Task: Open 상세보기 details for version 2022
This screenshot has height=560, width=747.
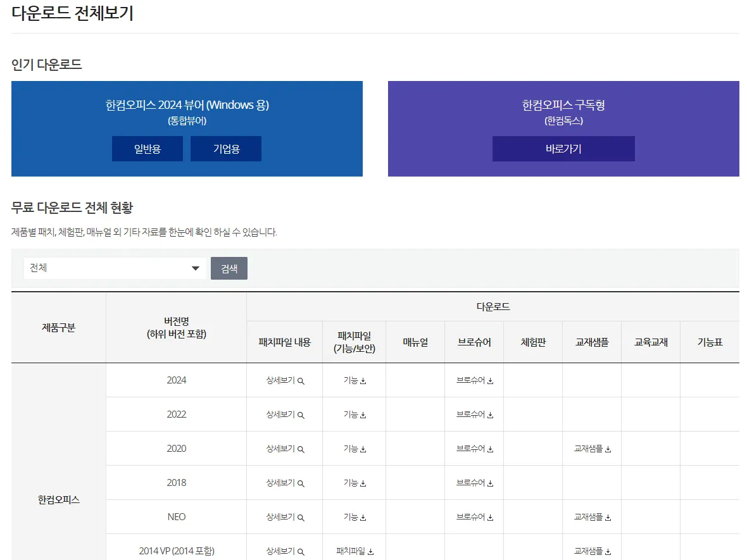Action: coord(284,414)
